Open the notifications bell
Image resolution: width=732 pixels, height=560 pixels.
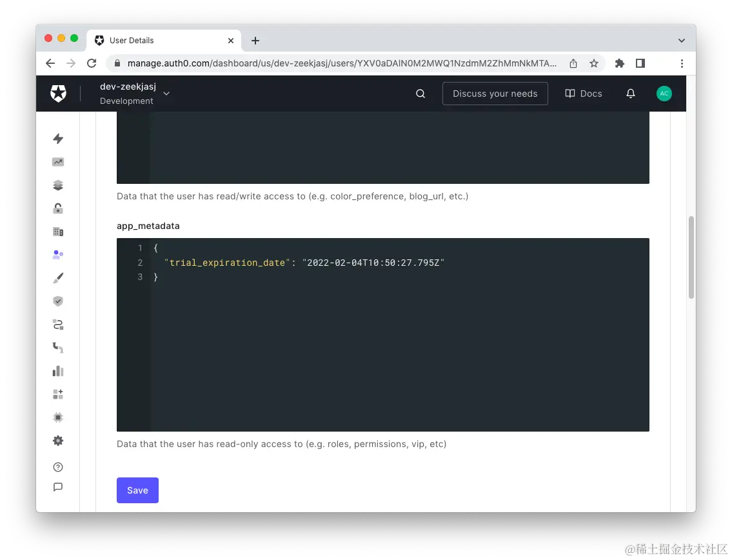click(x=631, y=94)
